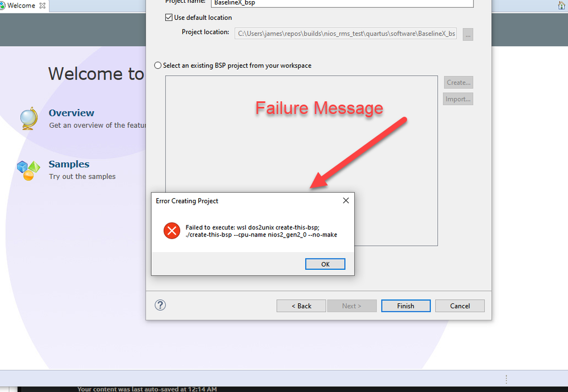Click the vertical dots icon in bottom bar
Viewport: 568px width, 392px height.
pyautogui.click(x=506, y=379)
